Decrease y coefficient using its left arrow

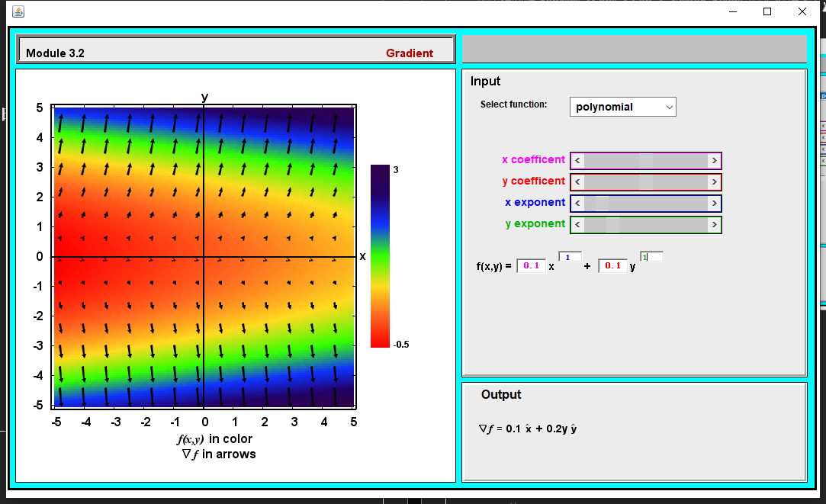pos(578,182)
